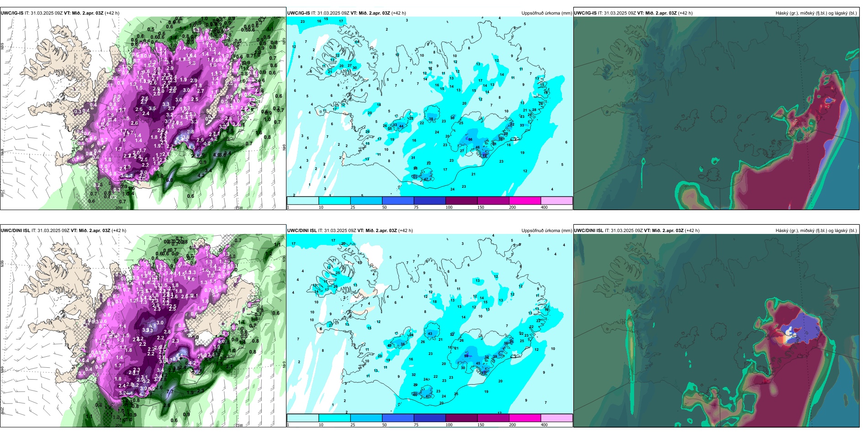Click 'Uppsöfnuð úrkoma (mm)' title in the IG-IS panel
This screenshot has height=434, width=868.
click(x=546, y=13)
